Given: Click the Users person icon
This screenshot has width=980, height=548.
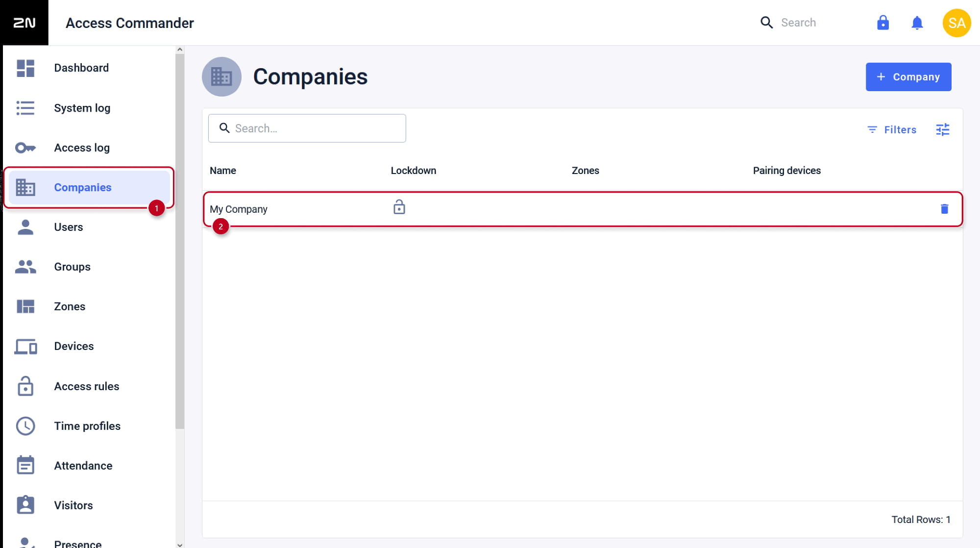Looking at the screenshot, I should 25,227.
